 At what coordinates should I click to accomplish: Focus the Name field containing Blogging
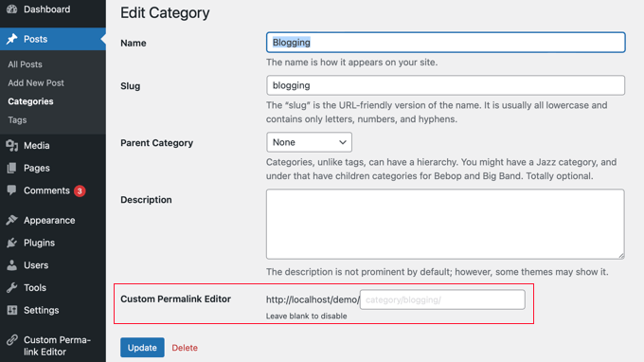click(x=446, y=43)
